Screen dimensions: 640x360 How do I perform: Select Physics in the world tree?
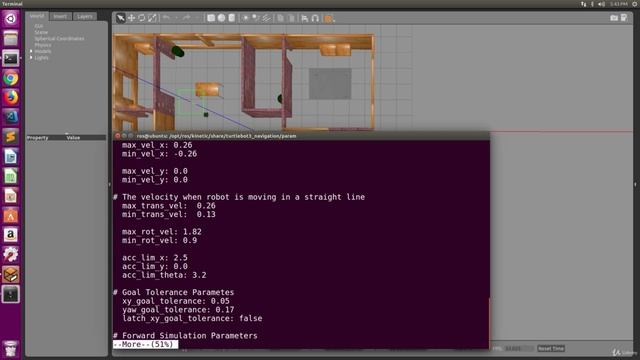(43, 45)
